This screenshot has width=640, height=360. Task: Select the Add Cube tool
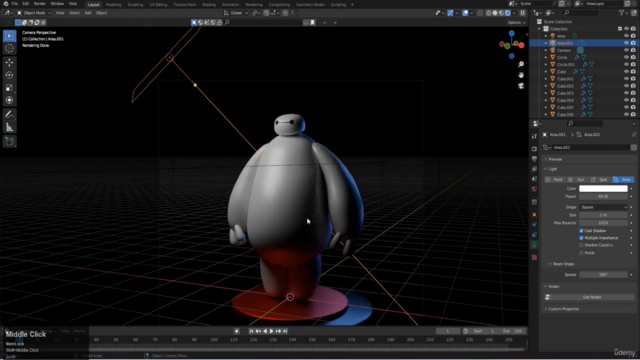9,142
